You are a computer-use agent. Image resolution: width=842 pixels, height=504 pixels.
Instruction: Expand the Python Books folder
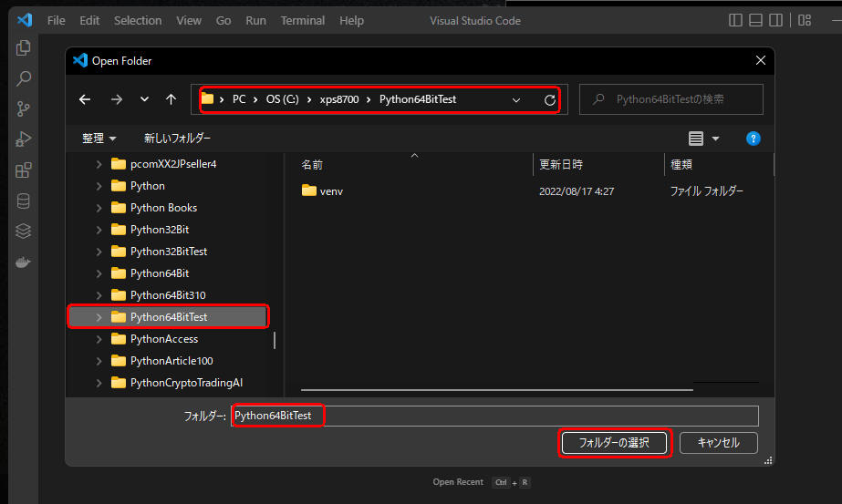99,209
